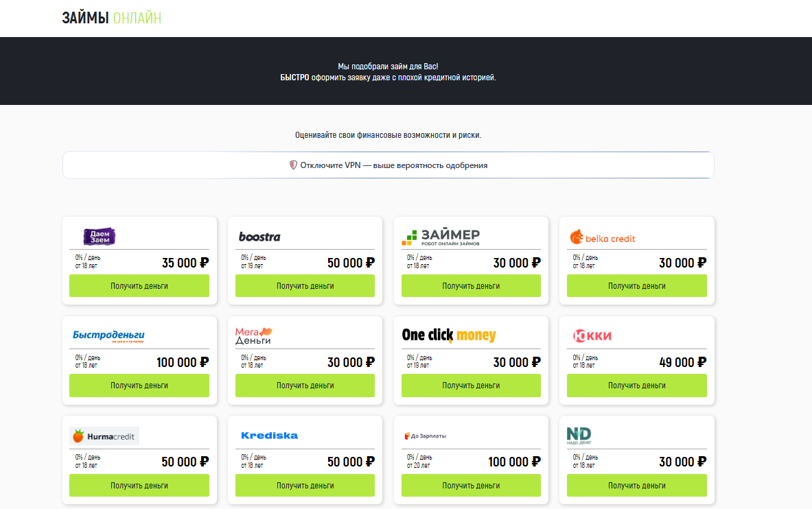Click the Мега Деньги logo
Screen dimensions: 812x509
click(254, 335)
